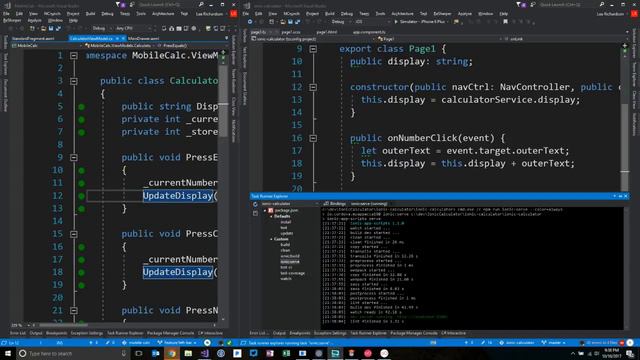Start Simulator - iPhone 6 Plus
The height and width of the screenshot is (360, 640).
tap(420, 22)
